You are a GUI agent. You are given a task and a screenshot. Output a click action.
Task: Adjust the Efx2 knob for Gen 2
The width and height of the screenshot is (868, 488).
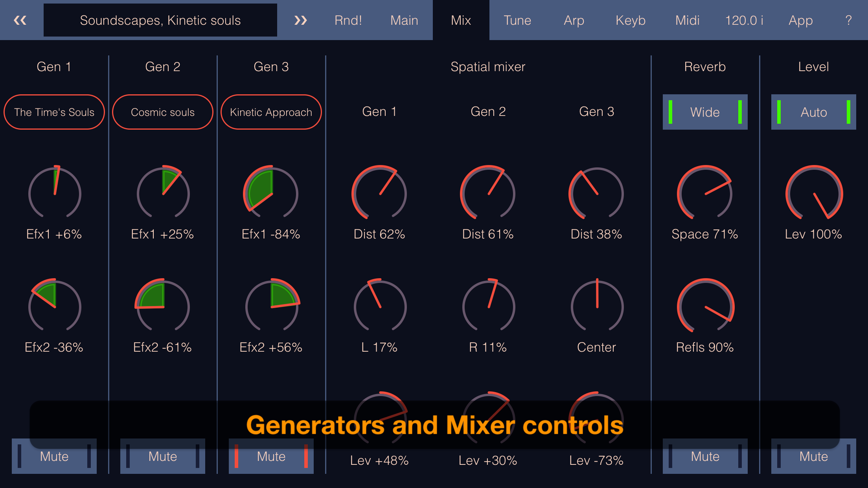click(162, 306)
